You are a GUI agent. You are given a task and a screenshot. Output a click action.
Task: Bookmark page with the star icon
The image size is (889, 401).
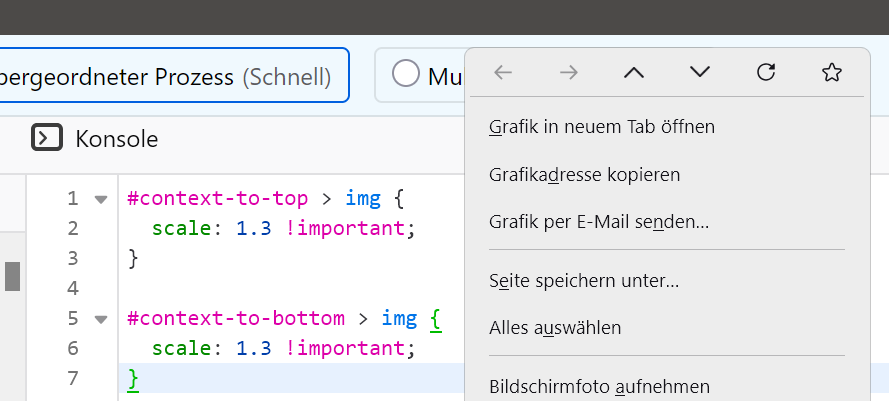831,72
